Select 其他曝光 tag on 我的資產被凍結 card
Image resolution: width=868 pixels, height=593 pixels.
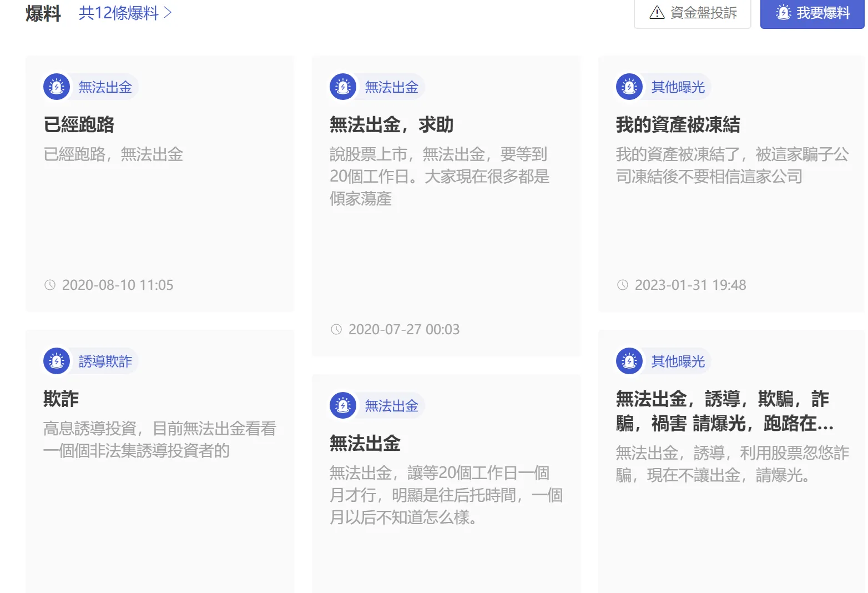pos(678,87)
